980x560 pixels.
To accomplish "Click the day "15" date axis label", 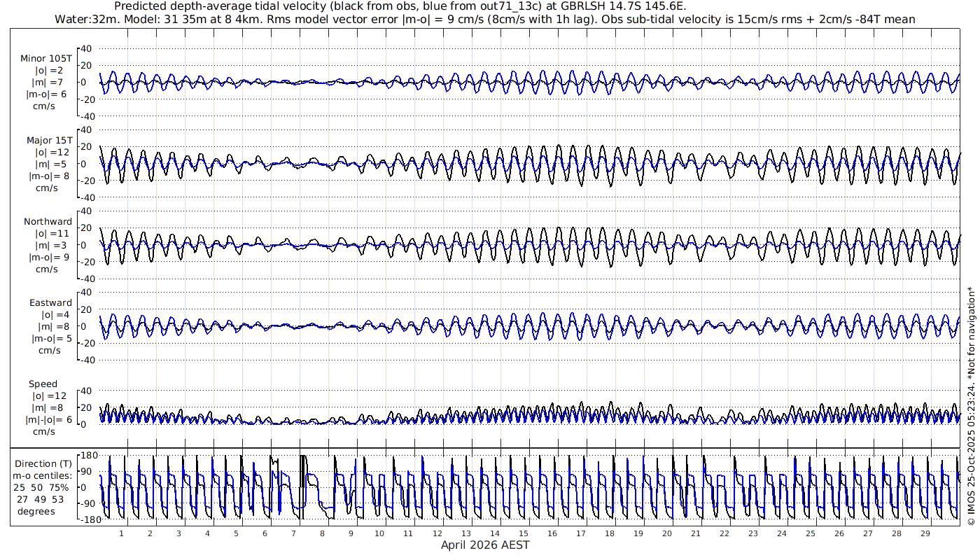I will (x=523, y=533).
